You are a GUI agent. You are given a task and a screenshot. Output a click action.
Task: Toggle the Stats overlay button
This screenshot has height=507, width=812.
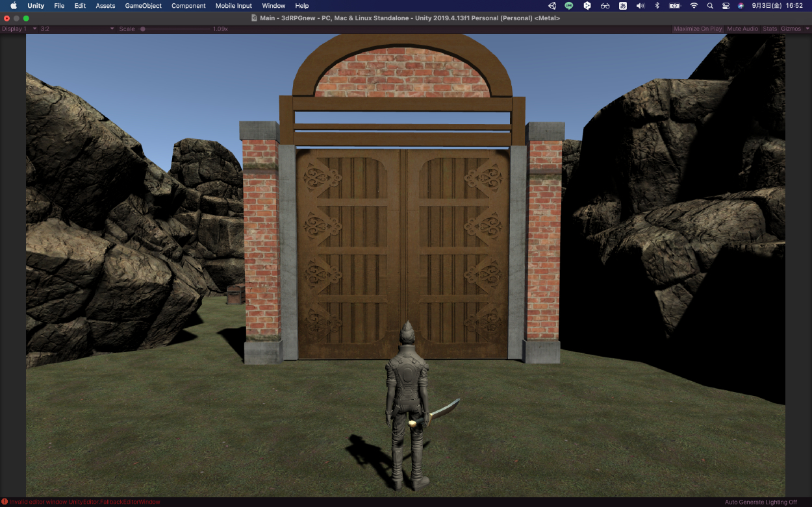click(769, 29)
